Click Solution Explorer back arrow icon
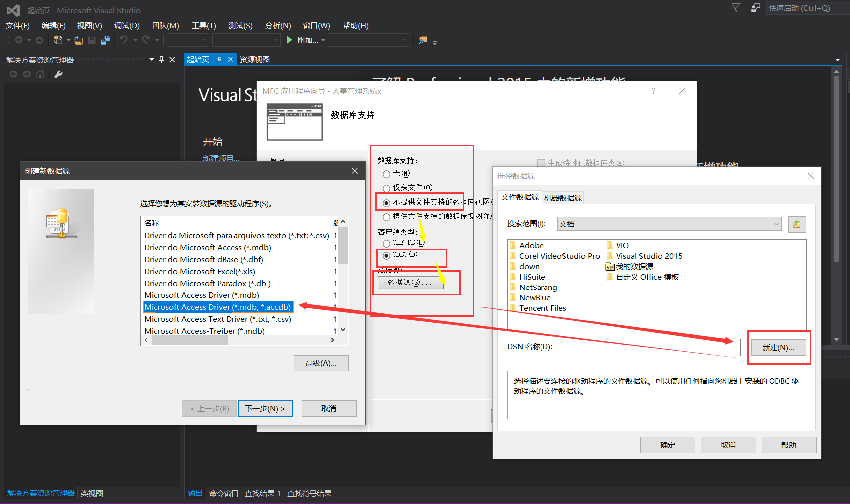Screen dimensions: 850x504 point(13,74)
